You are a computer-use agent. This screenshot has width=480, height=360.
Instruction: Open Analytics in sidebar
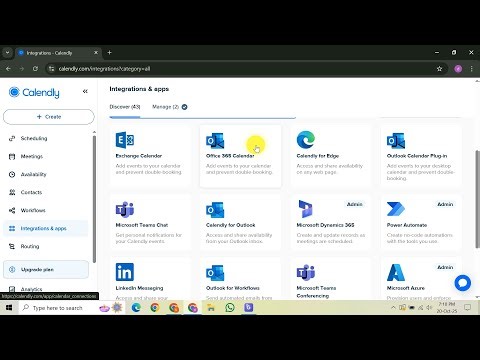click(31, 289)
